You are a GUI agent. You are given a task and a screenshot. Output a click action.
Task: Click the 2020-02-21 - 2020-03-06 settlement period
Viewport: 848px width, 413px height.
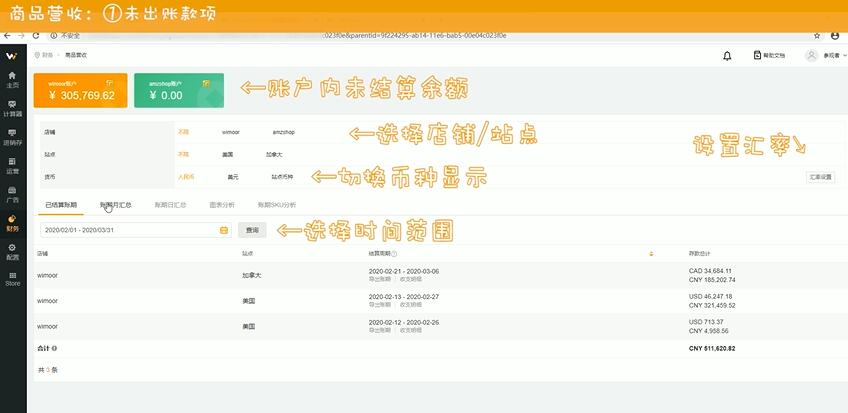coord(404,271)
